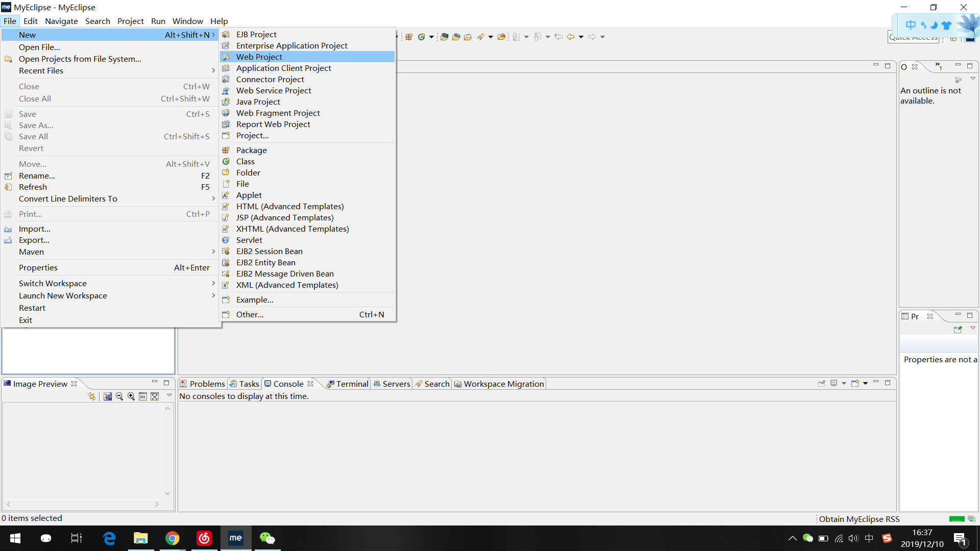This screenshot has height=551, width=980.
Task: Select Web Project from New submenu
Action: (x=259, y=57)
